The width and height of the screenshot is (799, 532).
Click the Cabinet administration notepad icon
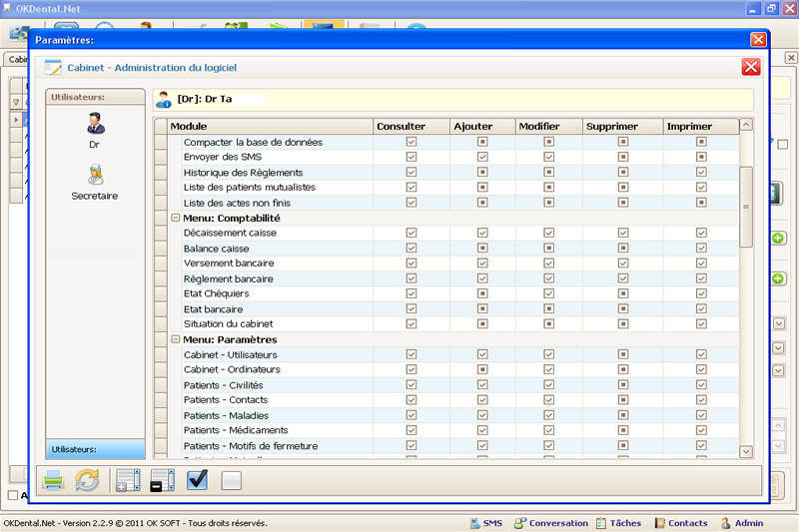53,68
